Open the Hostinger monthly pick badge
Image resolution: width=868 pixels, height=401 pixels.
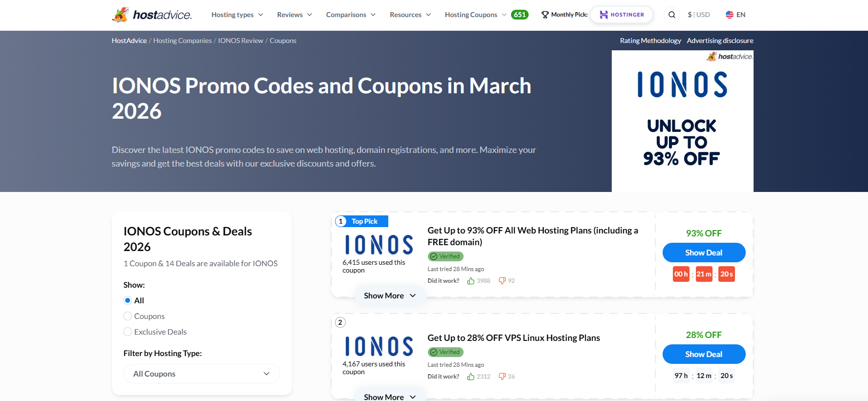click(622, 15)
